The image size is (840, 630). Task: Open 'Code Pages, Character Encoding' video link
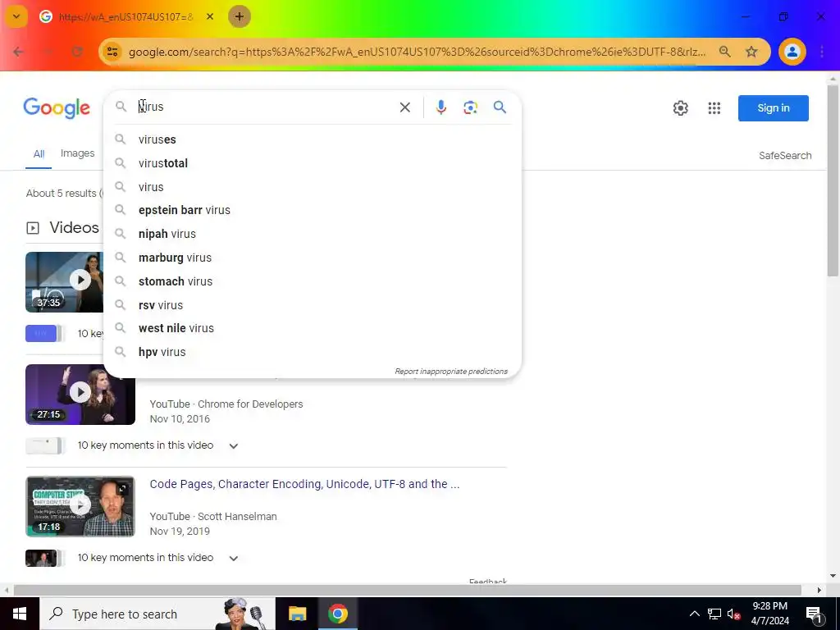click(x=304, y=484)
